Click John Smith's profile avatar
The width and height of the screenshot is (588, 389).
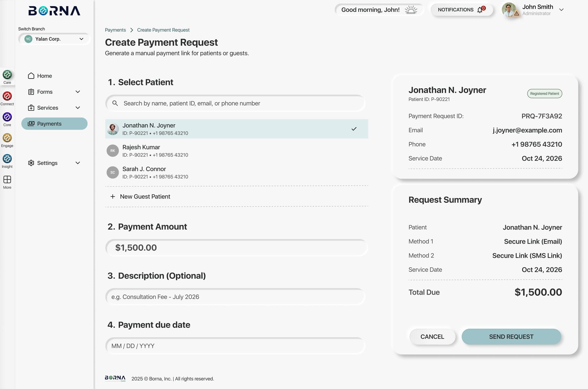(509, 10)
